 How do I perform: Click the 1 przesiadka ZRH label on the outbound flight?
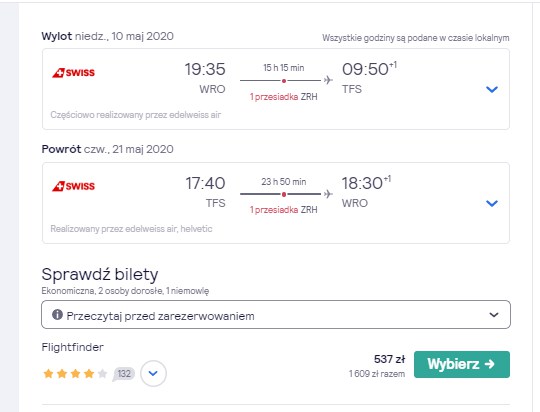pos(284,97)
